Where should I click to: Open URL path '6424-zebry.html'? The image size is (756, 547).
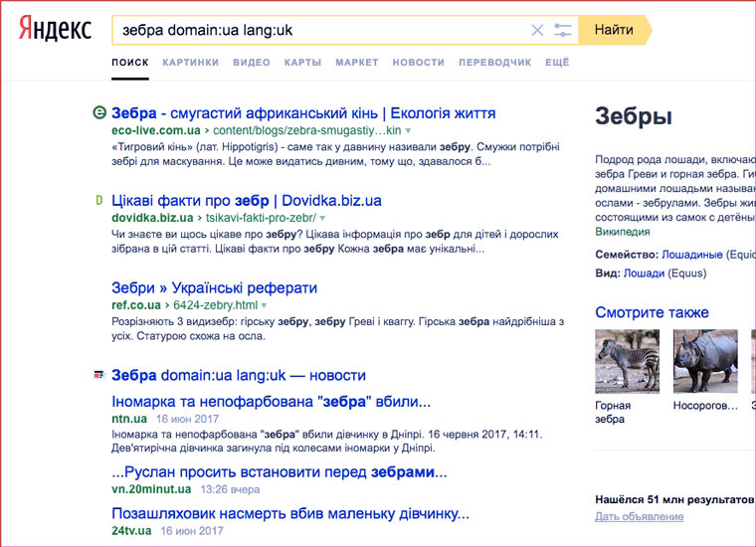point(216,305)
